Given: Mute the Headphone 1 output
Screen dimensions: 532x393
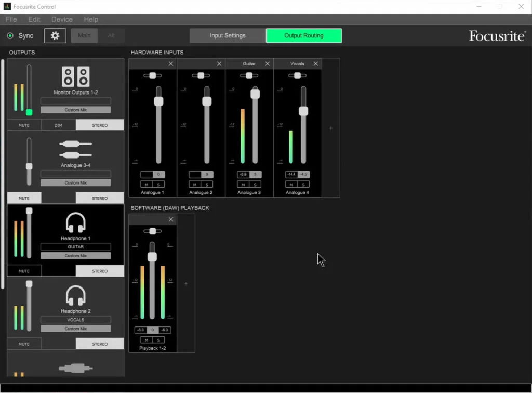Looking at the screenshot, I should click(x=24, y=271).
